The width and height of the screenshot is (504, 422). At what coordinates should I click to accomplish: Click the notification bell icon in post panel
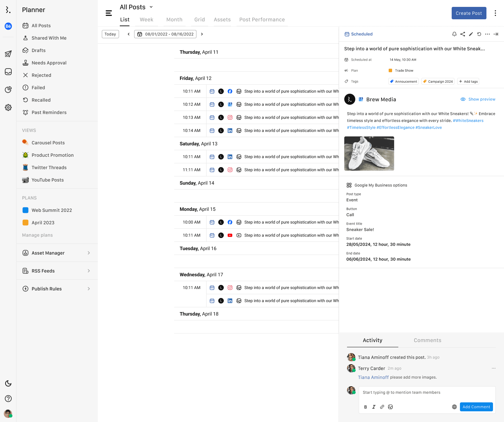point(454,34)
